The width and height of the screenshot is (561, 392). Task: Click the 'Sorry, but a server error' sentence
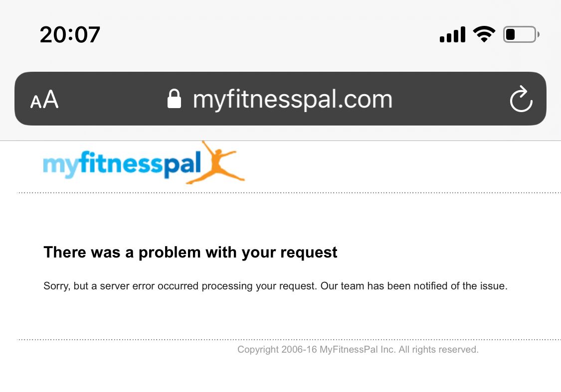coord(180,286)
